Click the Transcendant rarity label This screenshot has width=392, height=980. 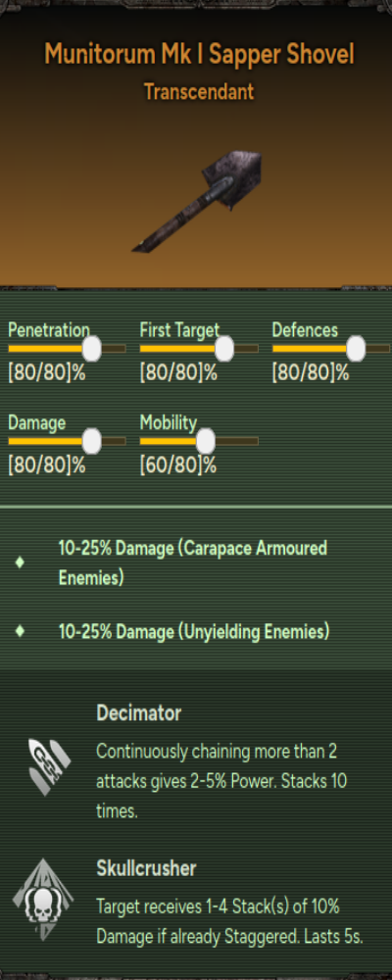point(200,92)
